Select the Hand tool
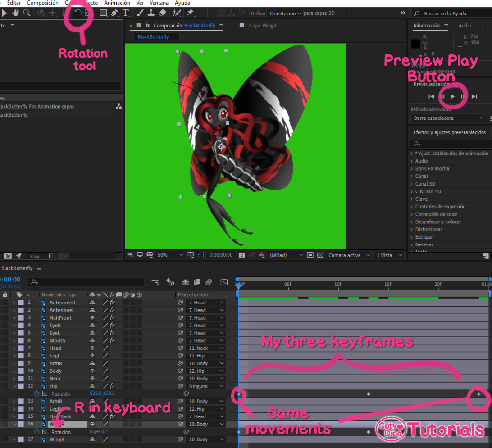Image resolution: width=492 pixels, height=448 pixels. 16,13
